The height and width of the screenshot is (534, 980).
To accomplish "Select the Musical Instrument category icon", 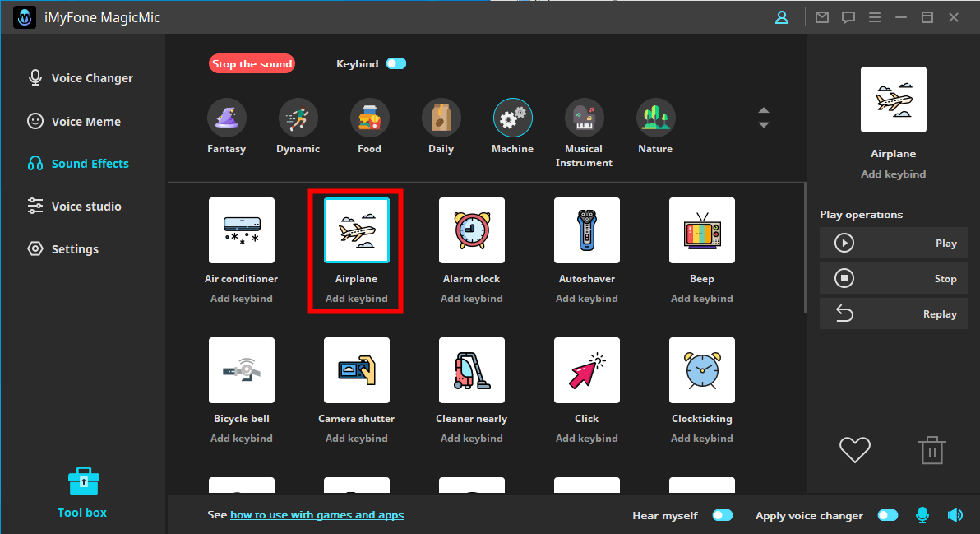I will coord(584,118).
